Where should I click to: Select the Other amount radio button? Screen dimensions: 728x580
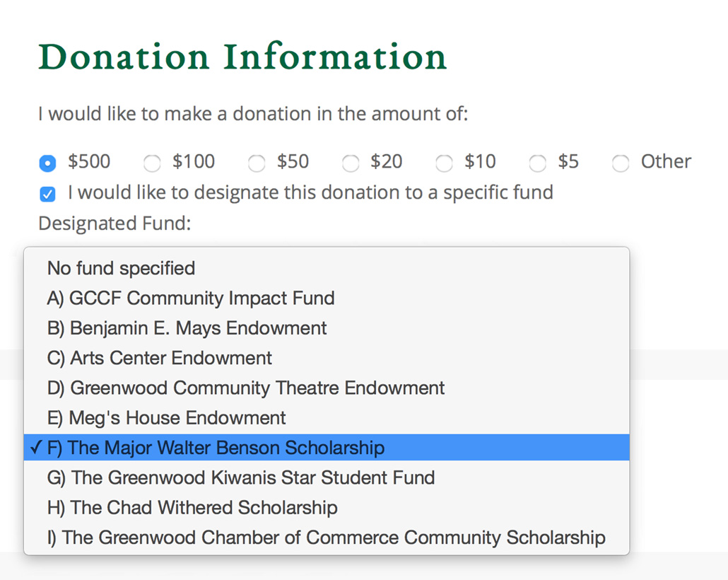click(x=621, y=163)
